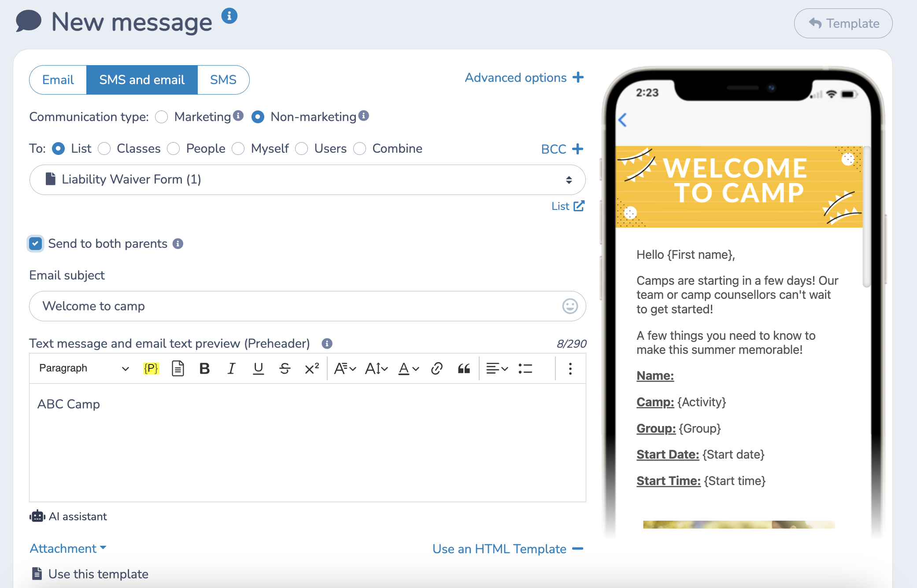Insert a block quote
The height and width of the screenshot is (588, 917).
pos(464,369)
